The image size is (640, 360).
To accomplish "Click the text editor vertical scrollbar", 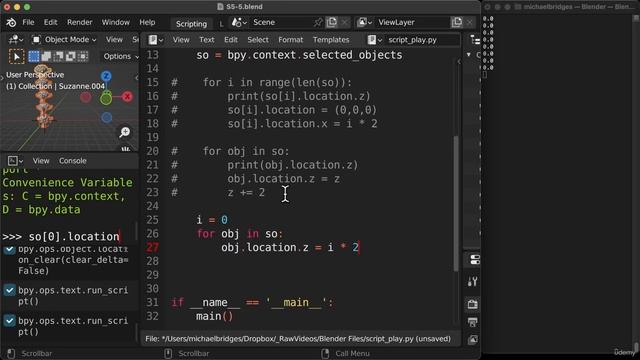I will tap(456, 203).
